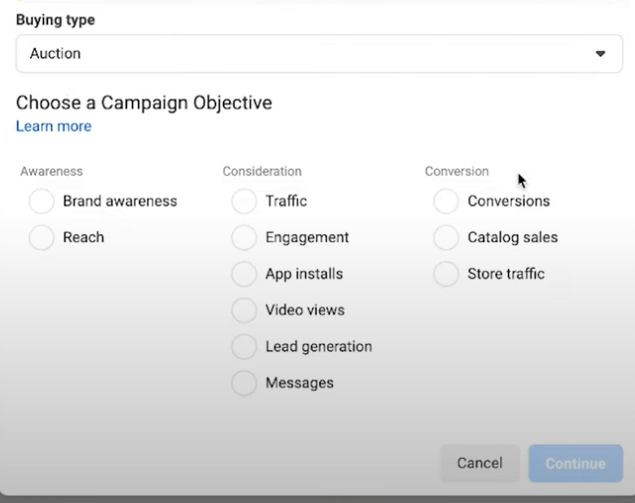Click the Conversions label text
This screenshot has width=635, height=503.
click(509, 201)
